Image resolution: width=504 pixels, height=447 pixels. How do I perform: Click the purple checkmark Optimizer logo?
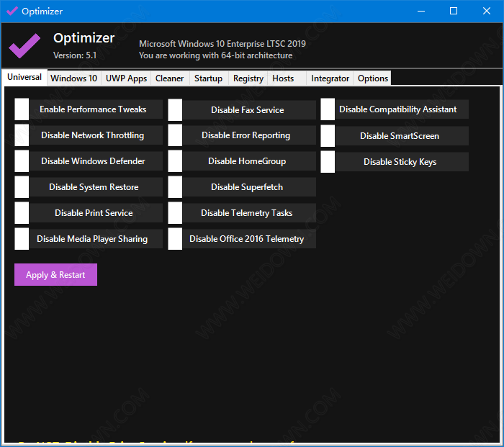point(24,46)
